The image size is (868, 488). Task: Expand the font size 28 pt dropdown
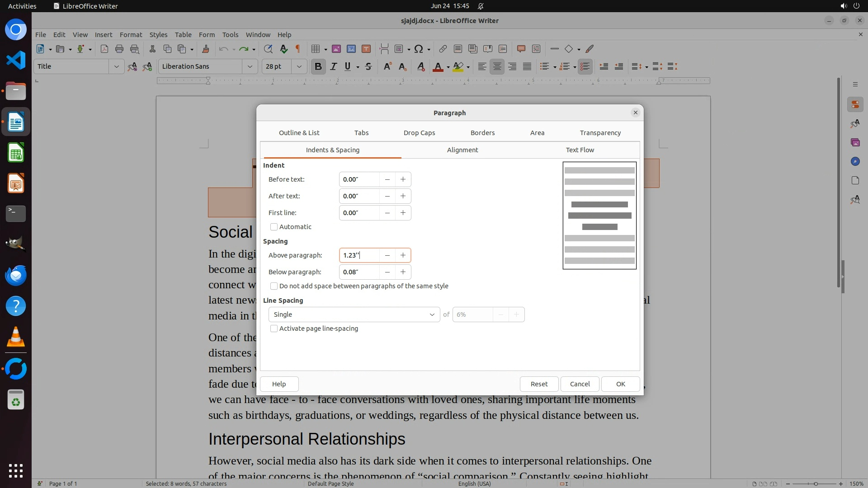299,66
